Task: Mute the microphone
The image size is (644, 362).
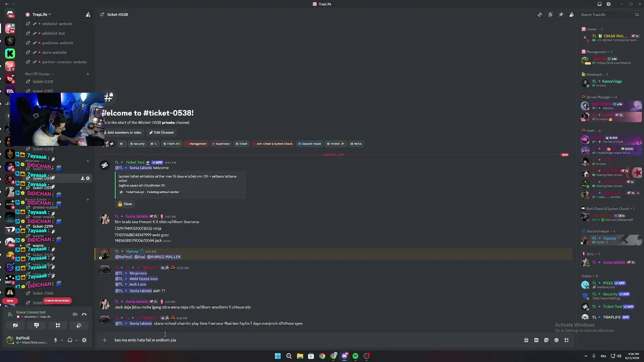Action: tap(55, 340)
